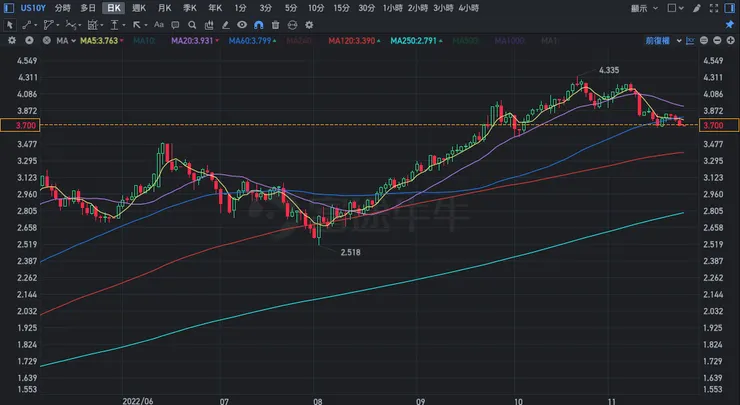740x405 pixels.
Task: Click the 4.335 high price marker
Action: [x=609, y=70]
